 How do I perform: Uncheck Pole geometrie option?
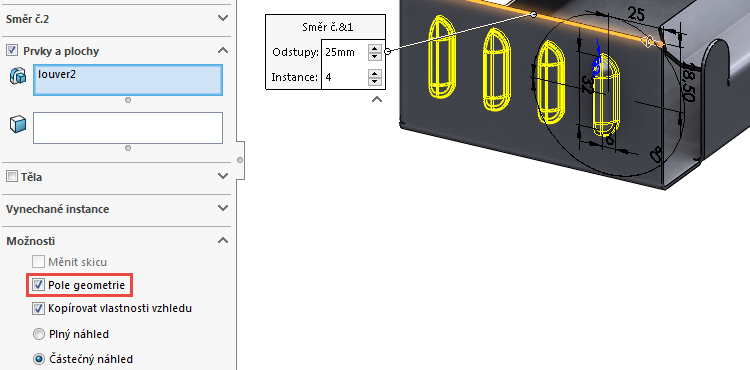coord(38,285)
